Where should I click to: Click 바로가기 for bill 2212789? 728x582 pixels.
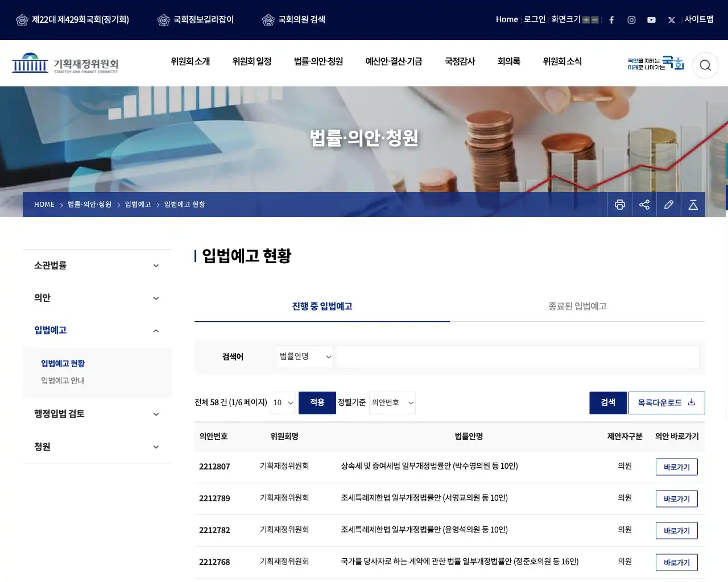pyautogui.click(x=677, y=499)
